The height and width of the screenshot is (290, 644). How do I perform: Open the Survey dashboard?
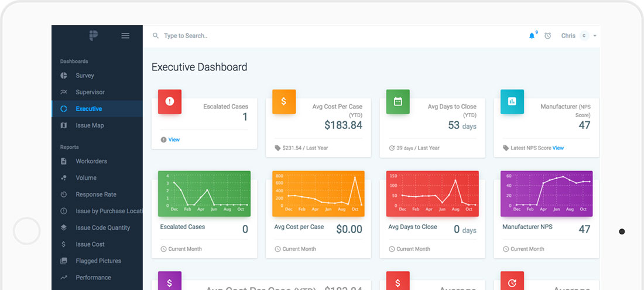tap(97, 76)
